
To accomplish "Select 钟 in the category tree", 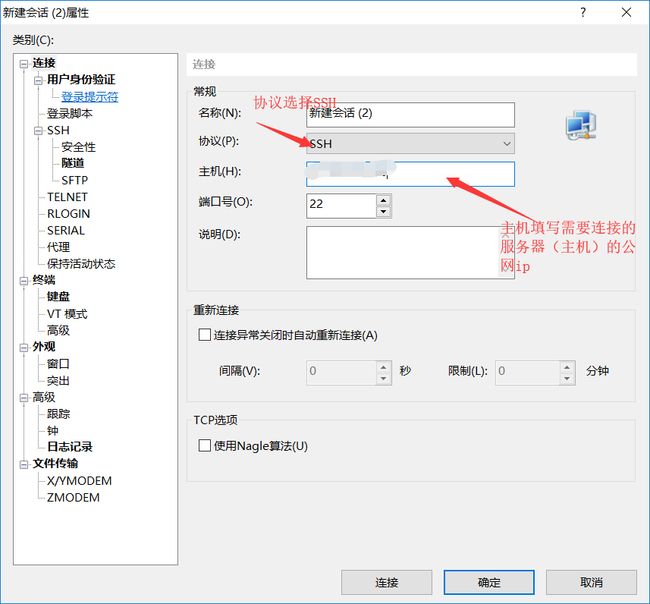I will 53,431.
